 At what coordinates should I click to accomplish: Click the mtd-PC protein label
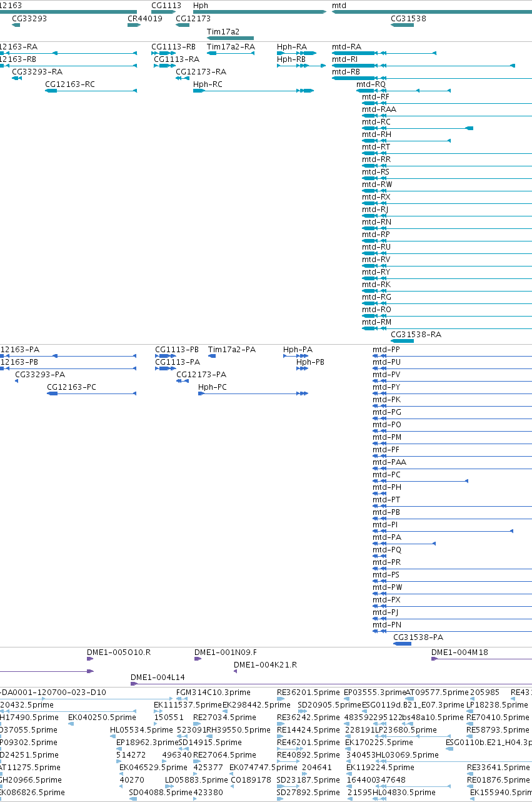pyautogui.click(x=387, y=475)
